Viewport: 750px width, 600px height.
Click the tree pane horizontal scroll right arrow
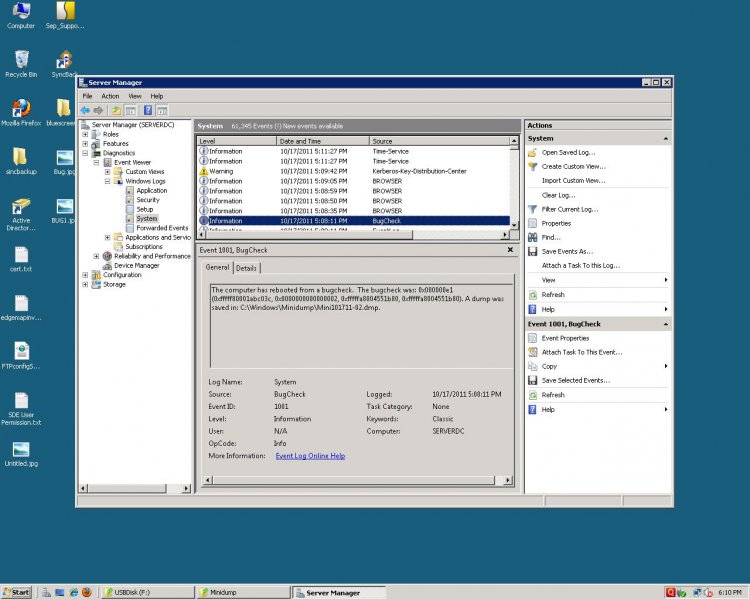coord(186,489)
